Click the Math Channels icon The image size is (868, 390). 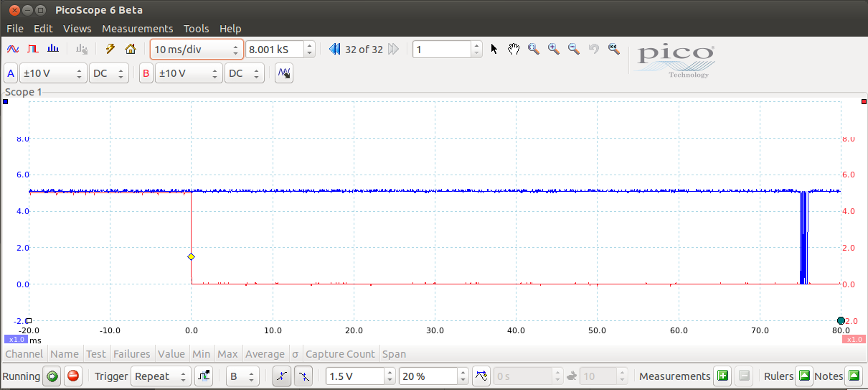point(284,73)
